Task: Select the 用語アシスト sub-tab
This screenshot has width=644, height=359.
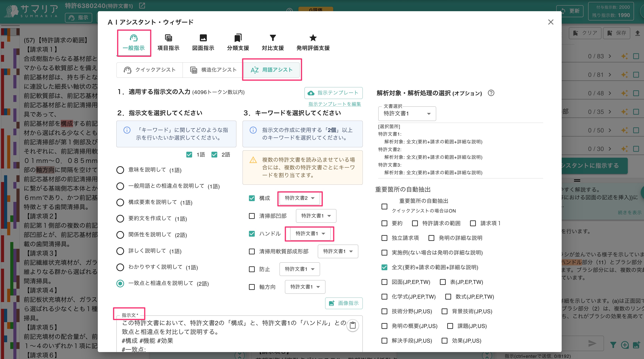Action: point(272,70)
